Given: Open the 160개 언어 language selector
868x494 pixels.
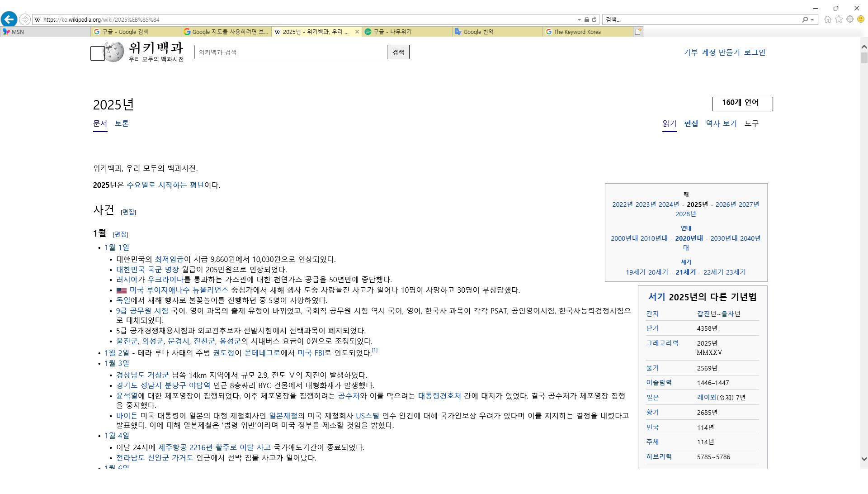Looking at the screenshot, I should click(x=742, y=104).
